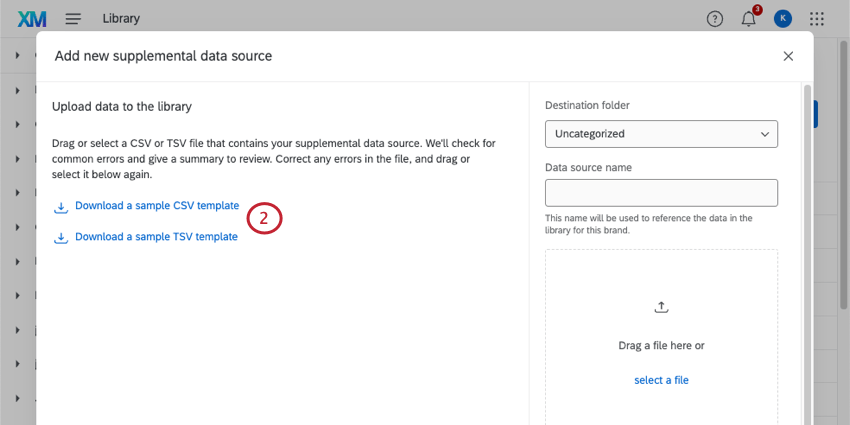Close the supplemental data source dialog

tap(788, 56)
